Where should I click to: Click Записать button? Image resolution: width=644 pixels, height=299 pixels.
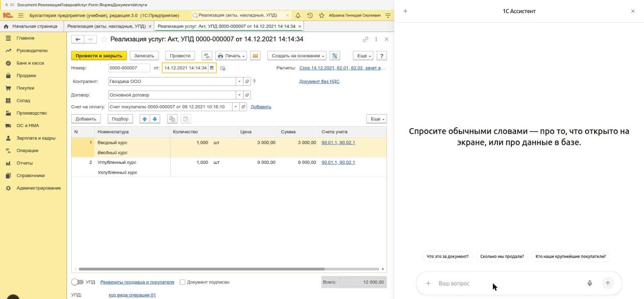coord(144,56)
